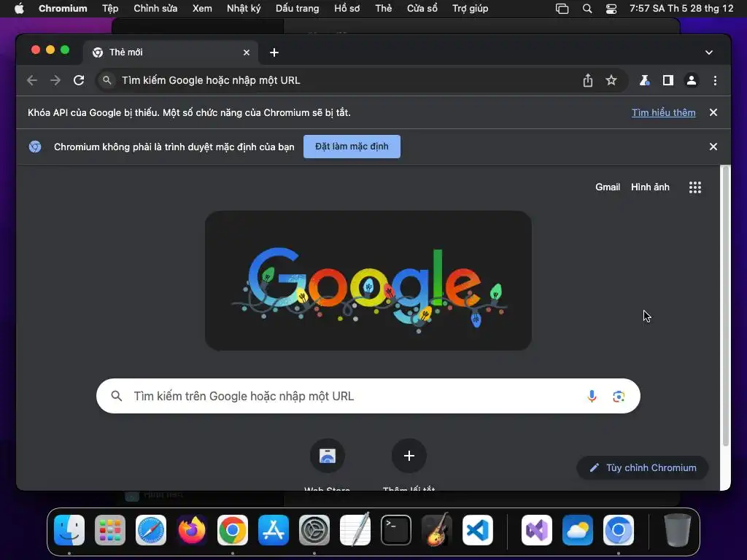747x560 pixels.
Task: Open the 'Dấu trang' menu
Action: click(298, 9)
